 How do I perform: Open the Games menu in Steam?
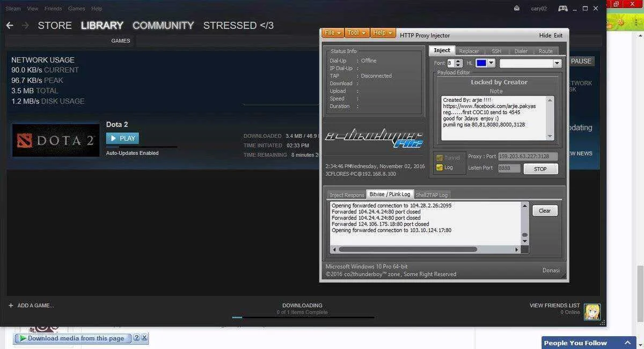(77, 9)
